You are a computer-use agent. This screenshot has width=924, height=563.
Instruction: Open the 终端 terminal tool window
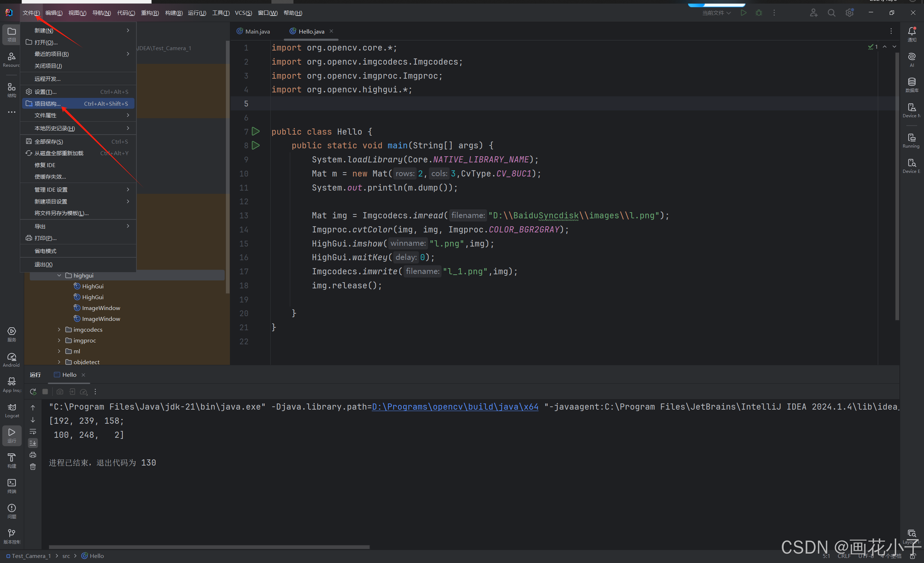tap(12, 484)
